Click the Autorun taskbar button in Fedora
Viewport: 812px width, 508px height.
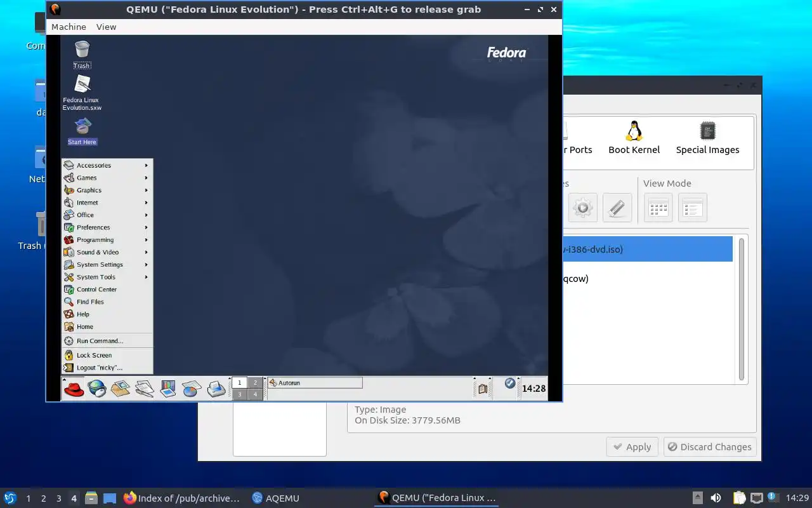coord(315,383)
